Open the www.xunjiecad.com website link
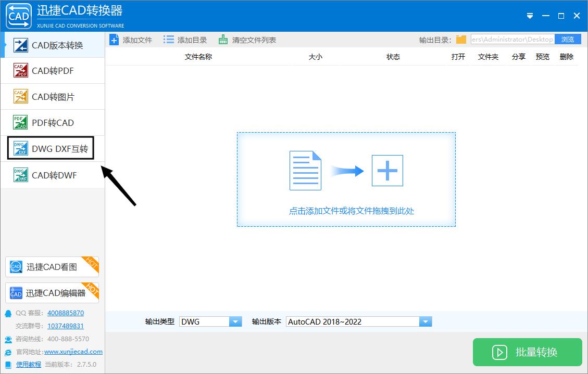This screenshot has height=374, width=588. [73, 352]
